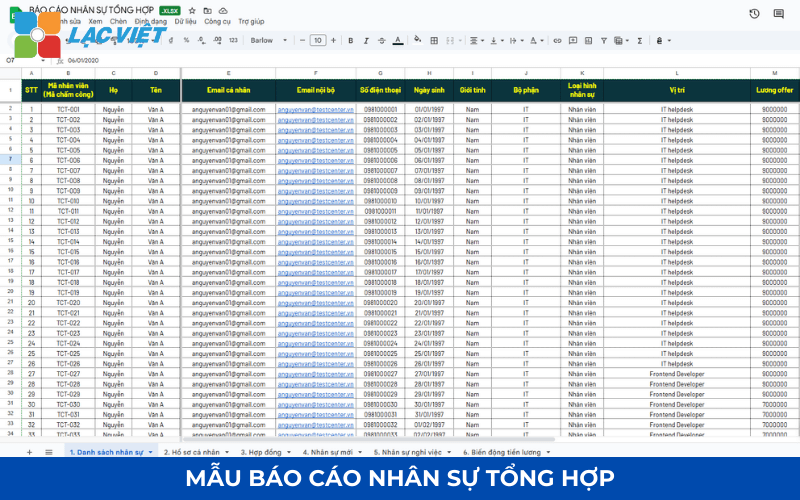
Task: Add a new sheet with plus
Action: (x=29, y=452)
